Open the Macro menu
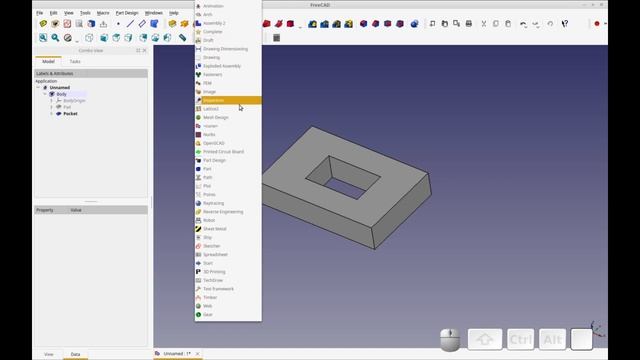 tap(103, 13)
